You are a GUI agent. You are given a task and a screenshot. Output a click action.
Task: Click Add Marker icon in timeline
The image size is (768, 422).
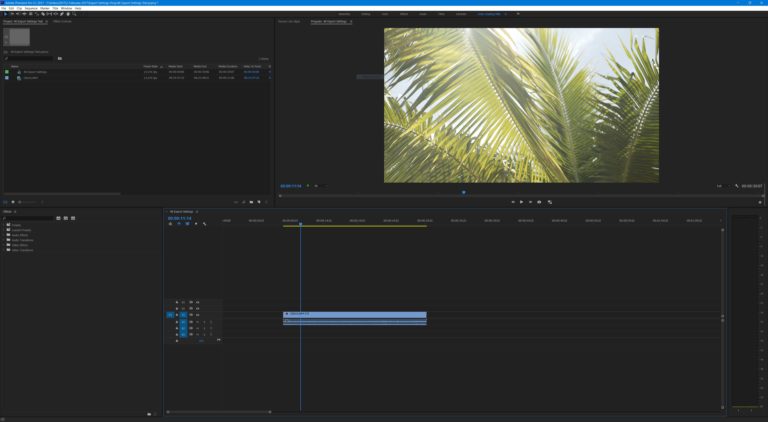(196, 224)
